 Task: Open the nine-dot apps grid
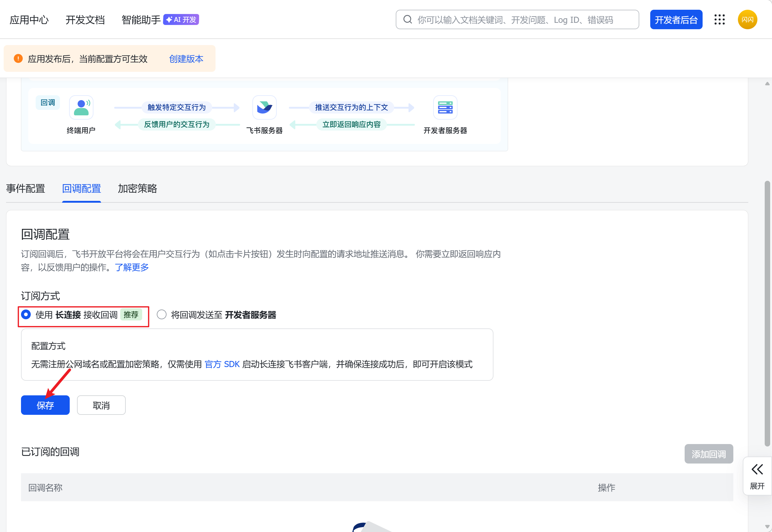pyautogui.click(x=719, y=19)
